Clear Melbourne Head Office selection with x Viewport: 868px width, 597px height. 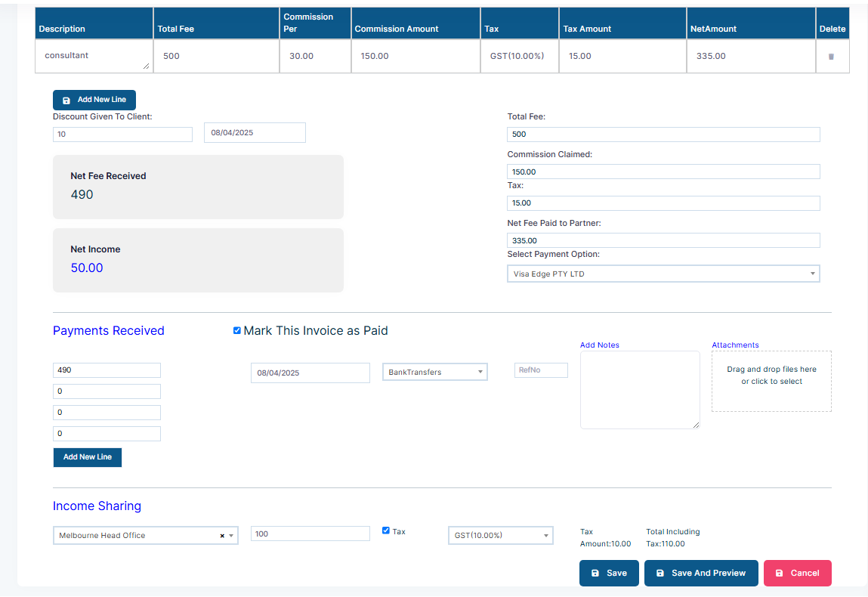click(222, 536)
